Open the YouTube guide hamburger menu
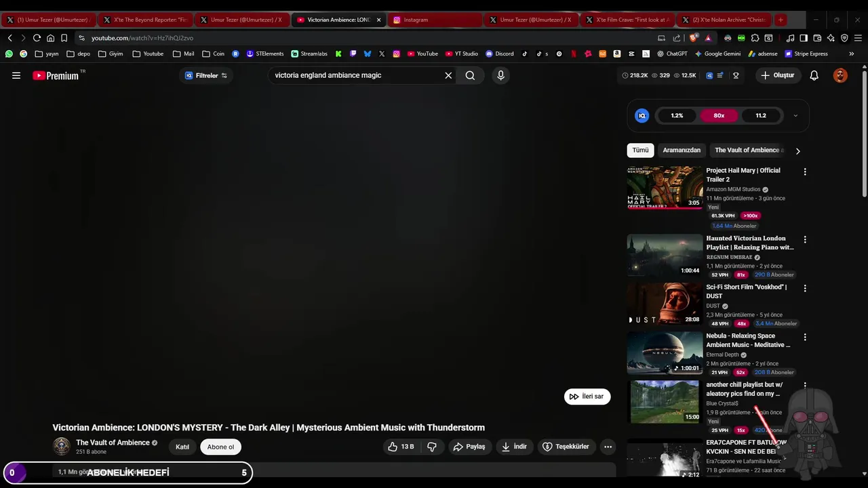Screen dimensions: 868x488 tap(16, 76)
